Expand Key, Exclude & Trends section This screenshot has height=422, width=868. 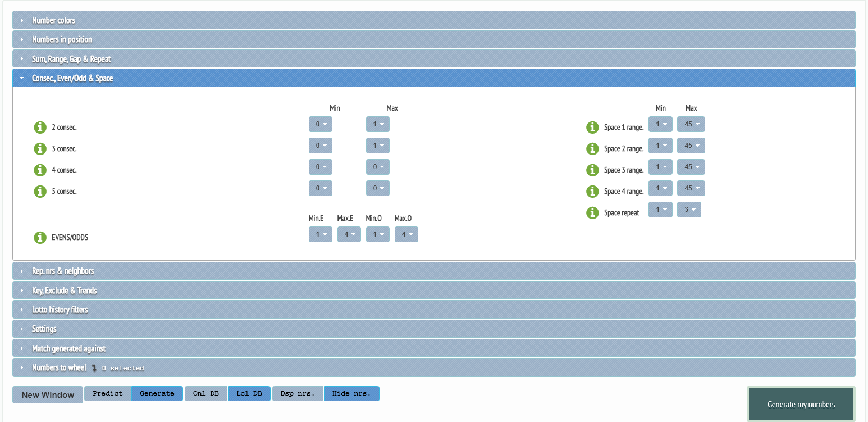(x=434, y=291)
